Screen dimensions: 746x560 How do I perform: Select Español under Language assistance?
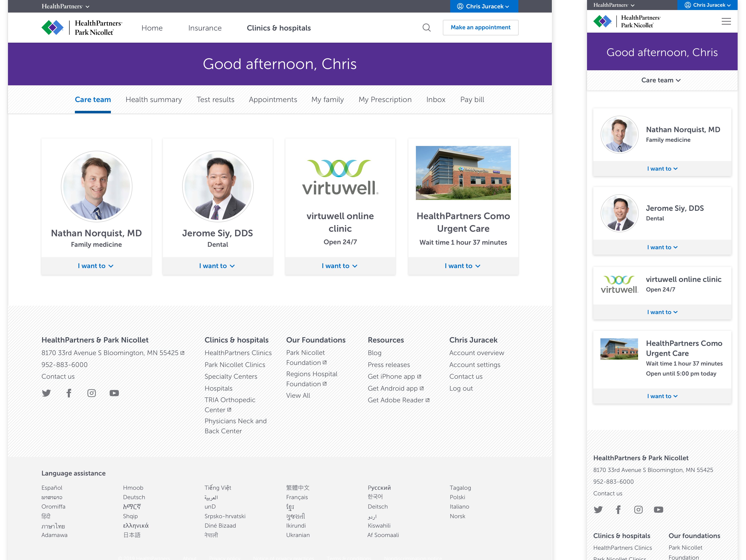click(x=52, y=488)
